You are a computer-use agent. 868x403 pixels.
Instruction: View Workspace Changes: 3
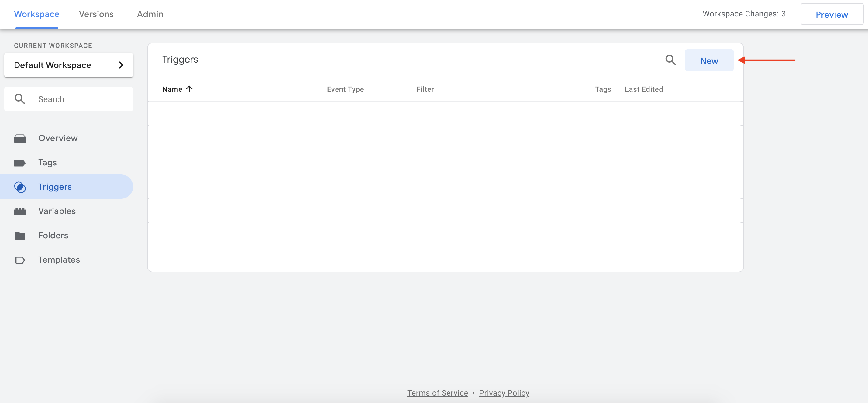pos(744,14)
